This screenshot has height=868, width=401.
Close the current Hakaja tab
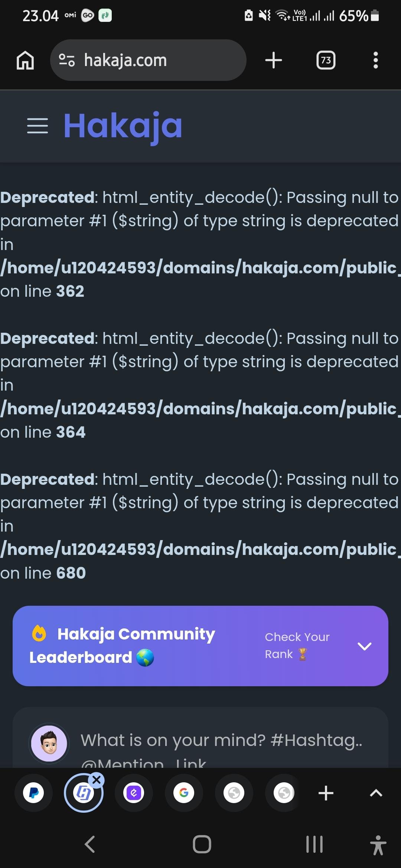97,780
